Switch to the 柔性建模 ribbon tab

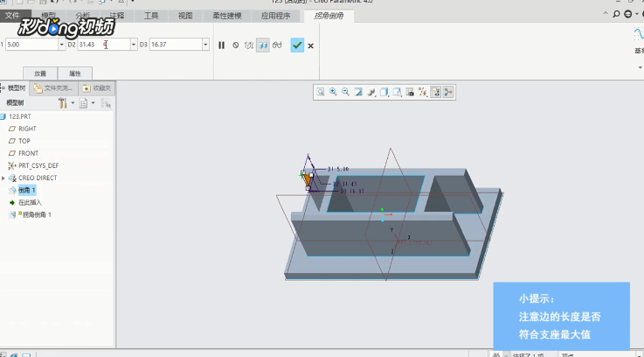(x=227, y=16)
